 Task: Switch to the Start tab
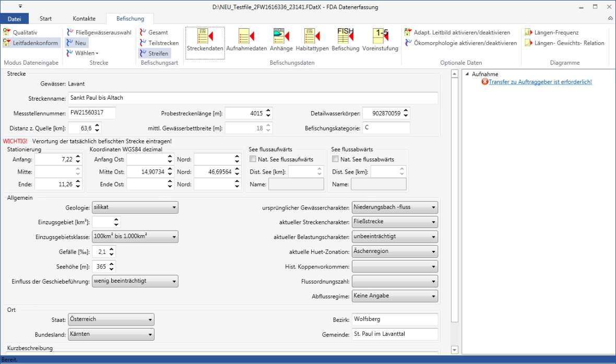45,18
